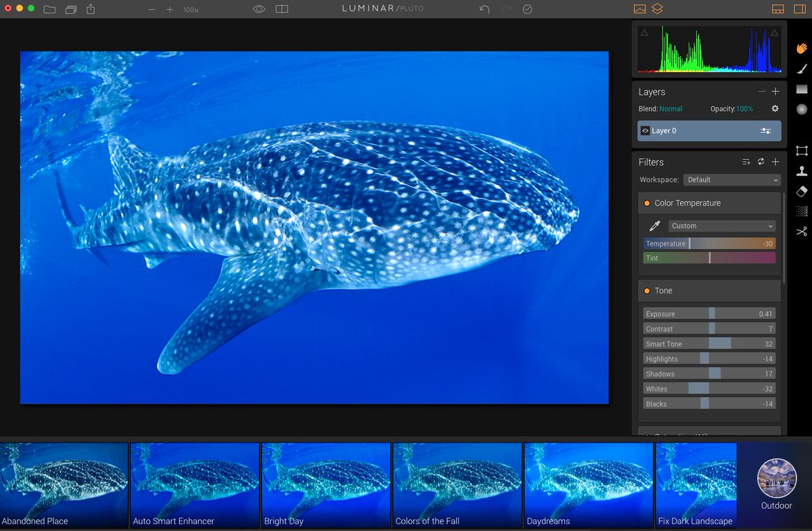Image resolution: width=812 pixels, height=531 pixels.
Task: Toggle the before/after compare view
Action: point(281,9)
